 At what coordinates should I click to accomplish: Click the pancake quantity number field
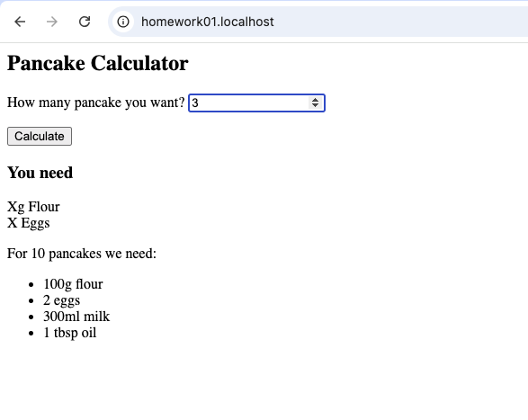pyautogui.click(x=256, y=103)
